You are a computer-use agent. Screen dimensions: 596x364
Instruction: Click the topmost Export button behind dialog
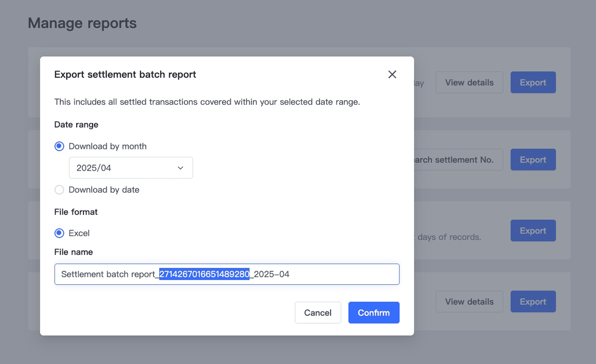point(533,82)
